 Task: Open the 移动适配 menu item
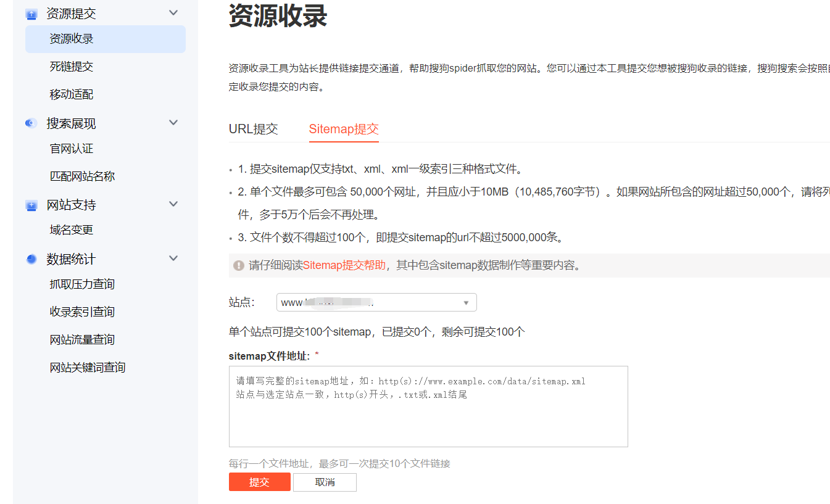coord(72,94)
